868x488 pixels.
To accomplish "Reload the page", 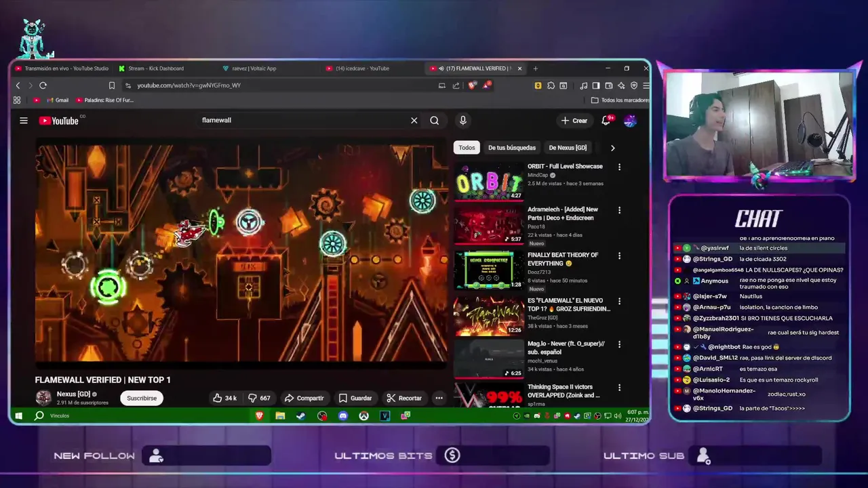I will [x=43, y=85].
